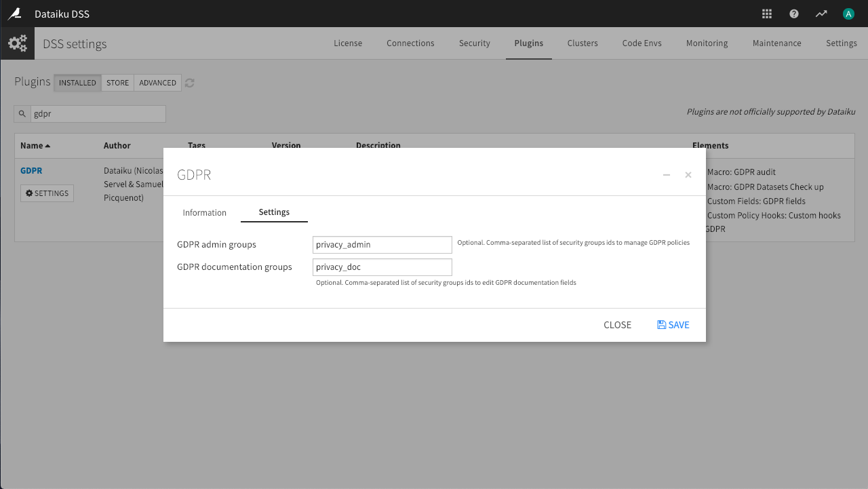The height and width of the screenshot is (489, 868).
Task: Click the GDPR documentation groups field
Action: [382, 267]
